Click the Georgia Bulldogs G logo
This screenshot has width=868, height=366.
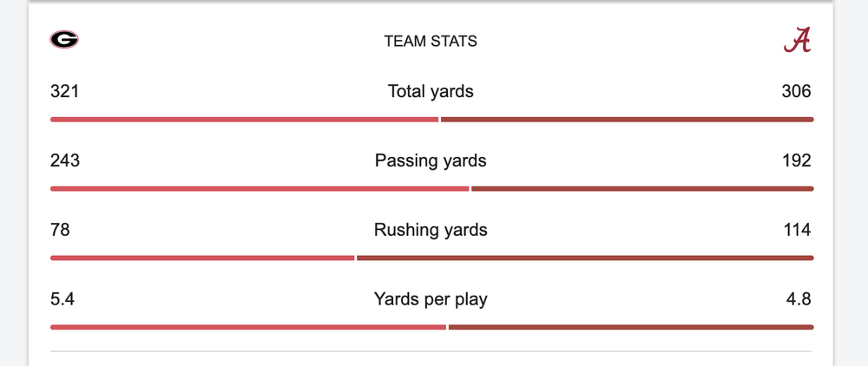click(64, 40)
